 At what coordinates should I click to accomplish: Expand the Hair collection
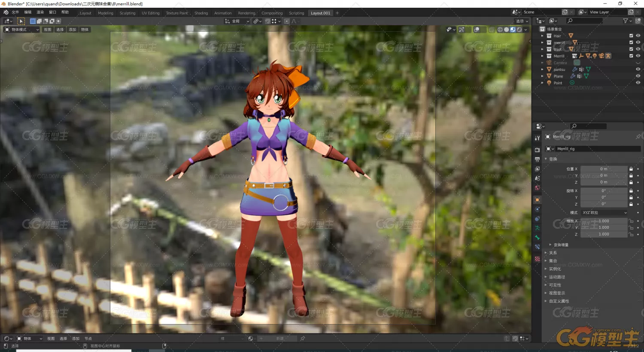coord(542,36)
